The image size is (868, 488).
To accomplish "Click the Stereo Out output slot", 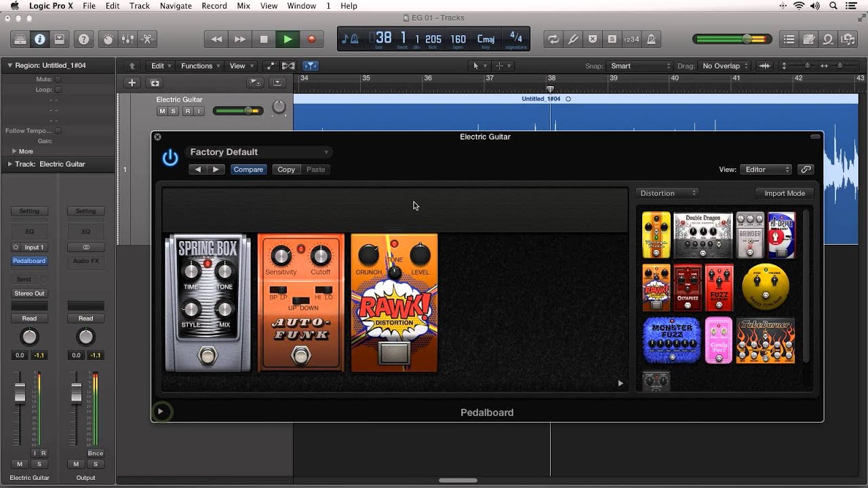I will coord(29,293).
